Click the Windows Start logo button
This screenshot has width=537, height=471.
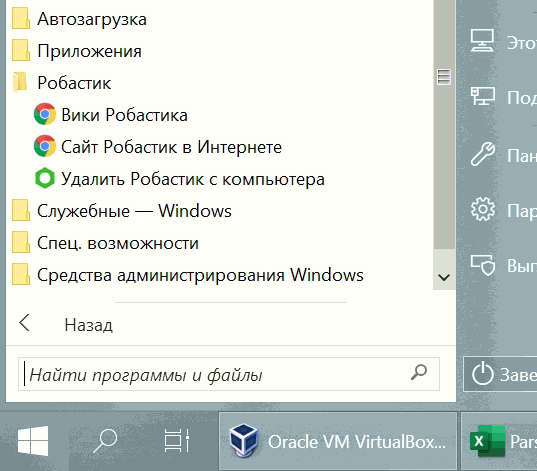pyautogui.click(x=33, y=441)
